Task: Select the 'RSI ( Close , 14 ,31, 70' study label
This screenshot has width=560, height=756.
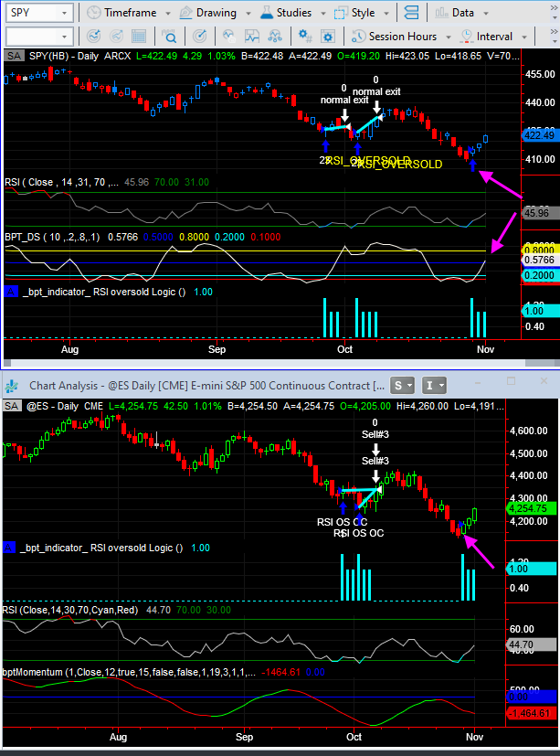Action: 61,182
